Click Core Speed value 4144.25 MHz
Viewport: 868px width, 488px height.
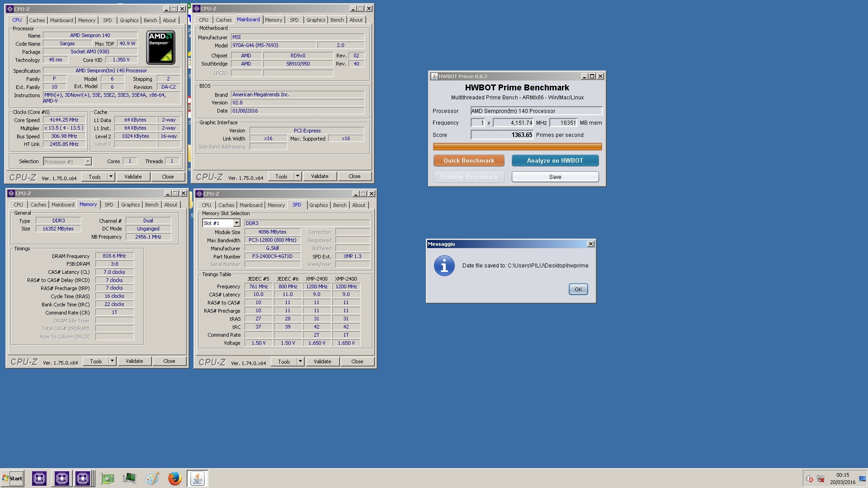(x=64, y=120)
